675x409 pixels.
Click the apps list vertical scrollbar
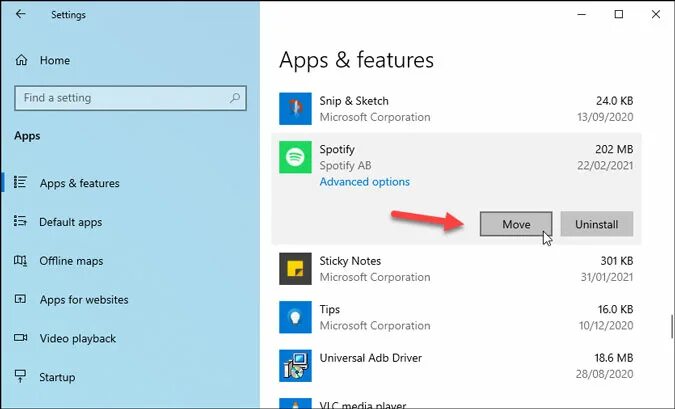coord(671,327)
